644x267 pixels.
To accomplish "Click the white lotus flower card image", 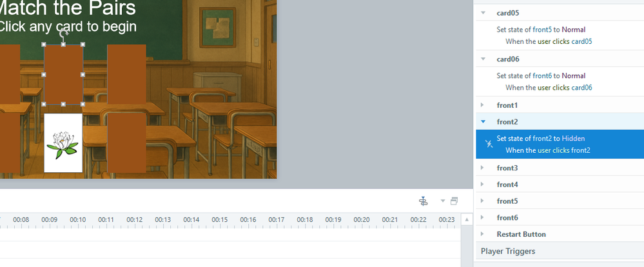I will tap(63, 143).
